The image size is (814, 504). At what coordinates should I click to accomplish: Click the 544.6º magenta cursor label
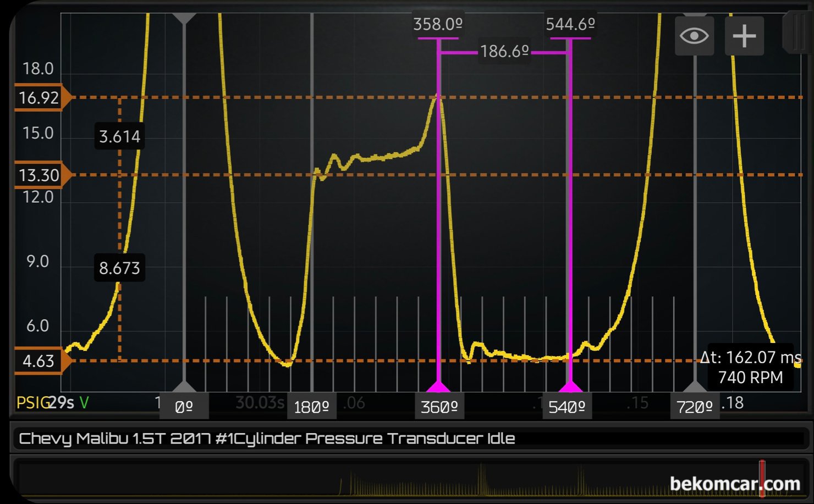point(570,24)
